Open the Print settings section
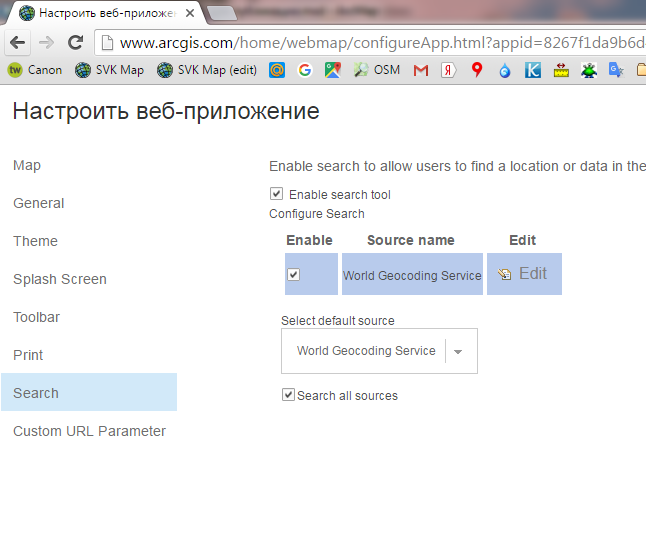This screenshot has height=538, width=646. pyautogui.click(x=28, y=355)
